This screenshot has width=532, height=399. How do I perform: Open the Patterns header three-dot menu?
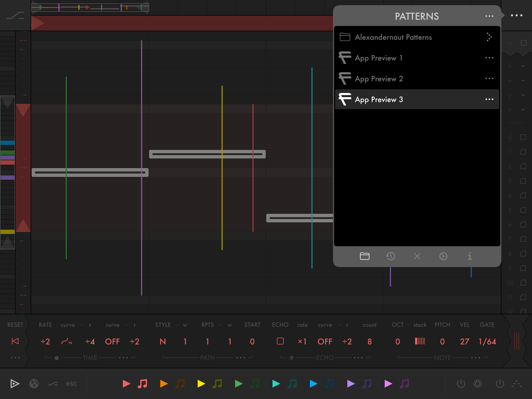pyautogui.click(x=489, y=16)
